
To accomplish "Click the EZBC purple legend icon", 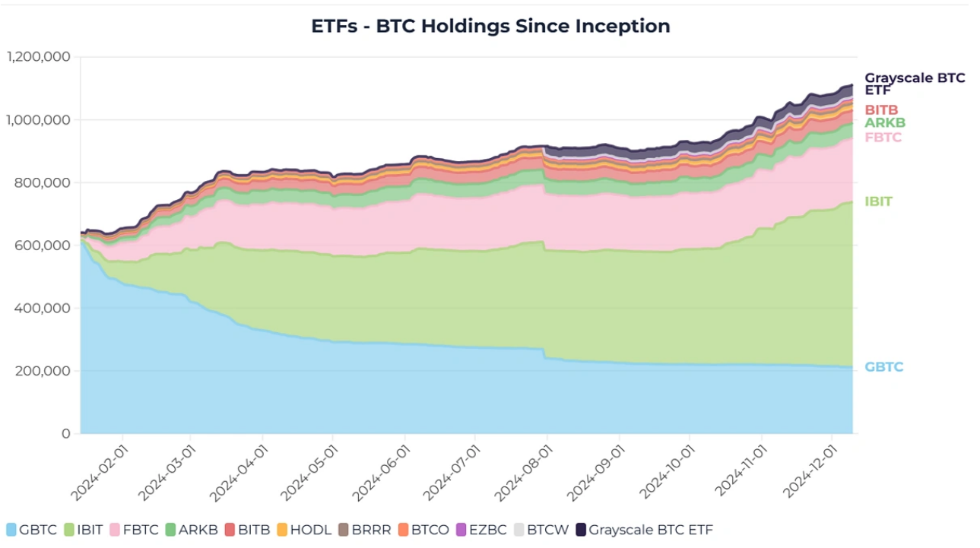I will [461, 530].
